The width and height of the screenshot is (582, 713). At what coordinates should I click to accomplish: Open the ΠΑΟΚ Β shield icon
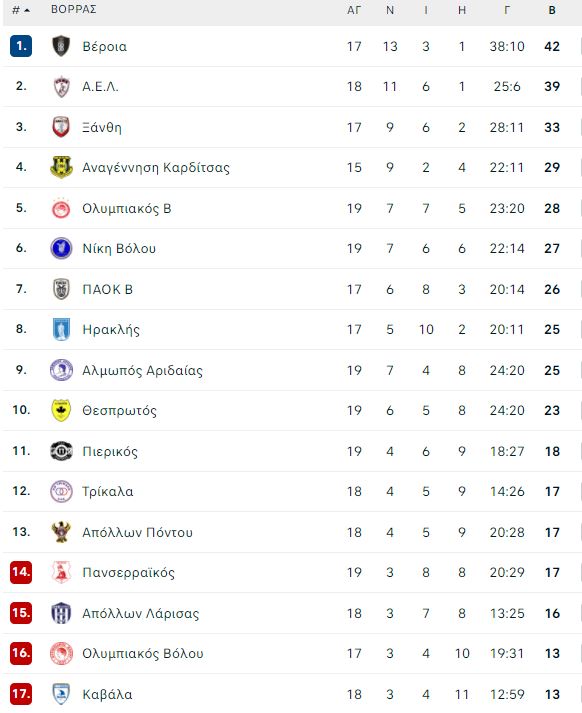(61, 289)
